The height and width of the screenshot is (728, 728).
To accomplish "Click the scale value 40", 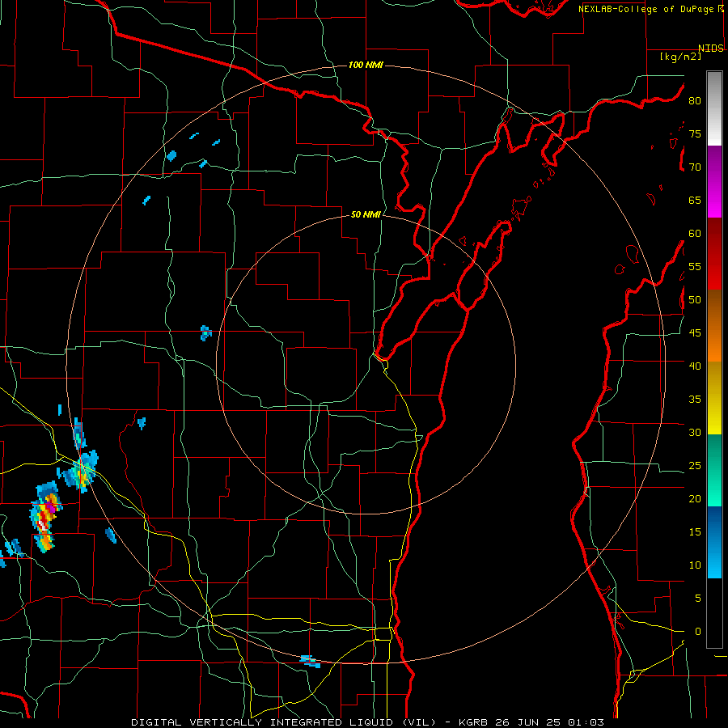I will (695, 366).
